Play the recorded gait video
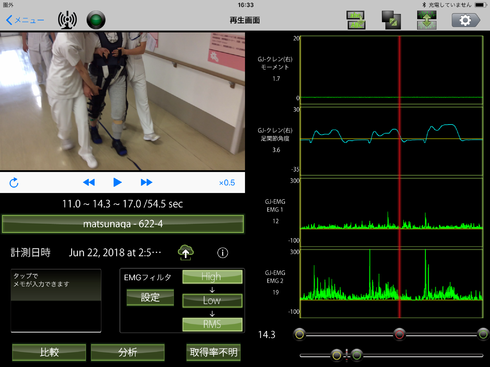490x367 pixels. click(x=117, y=182)
